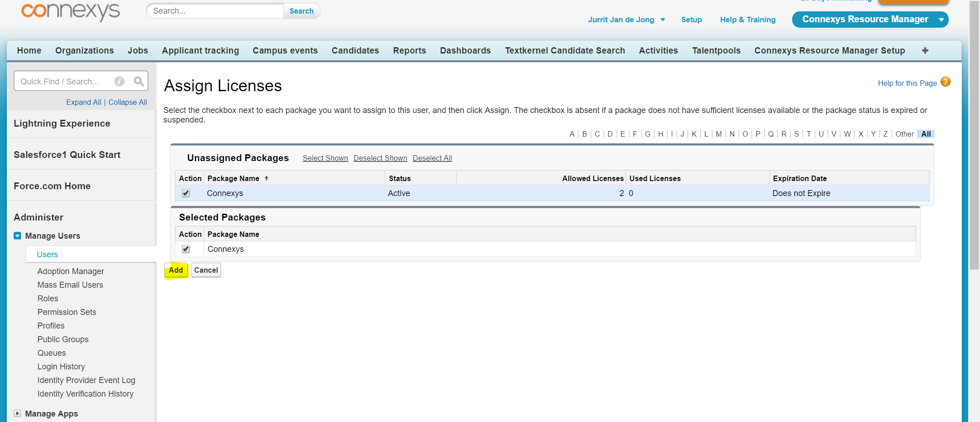Click the plus icon for all tabs
Viewport: 980px width, 422px height.
coord(925,50)
